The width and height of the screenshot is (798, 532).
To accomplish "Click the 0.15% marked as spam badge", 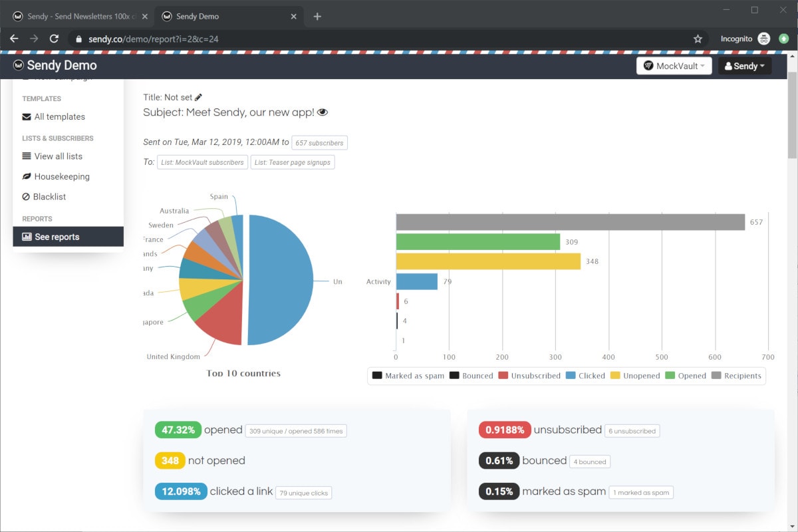I will pos(499,491).
